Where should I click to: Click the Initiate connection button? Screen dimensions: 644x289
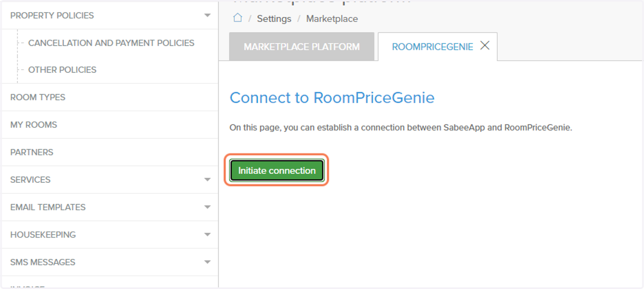click(x=277, y=171)
